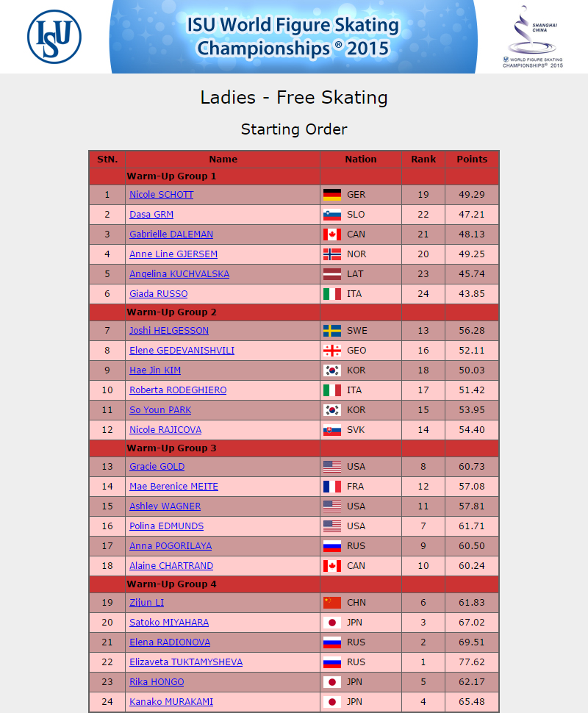Open Nicole SCHOTT's skater profile link
Image resolution: width=588 pixels, height=713 pixels.
click(x=162, y=195)
